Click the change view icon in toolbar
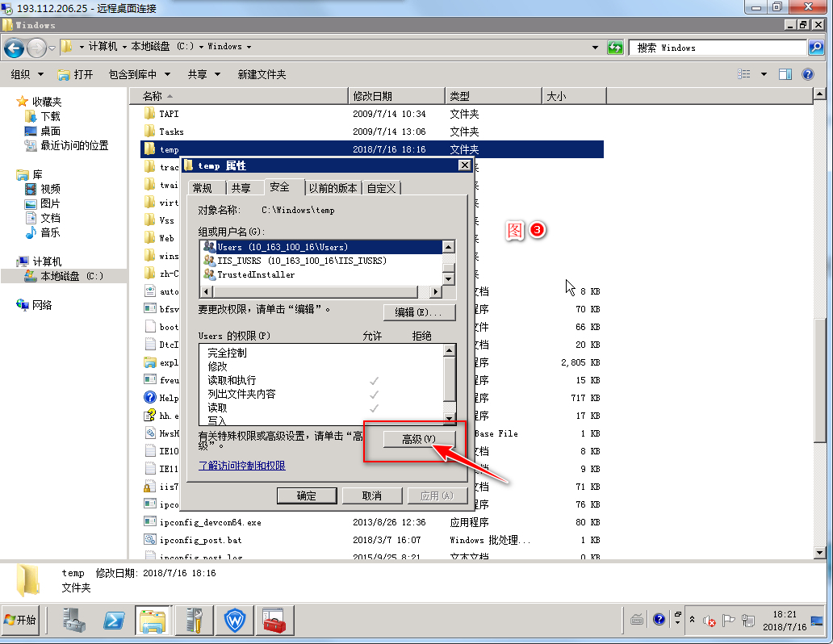Image resolution: width=833 pixels, height=644 pixels. [x=744, y=74]
